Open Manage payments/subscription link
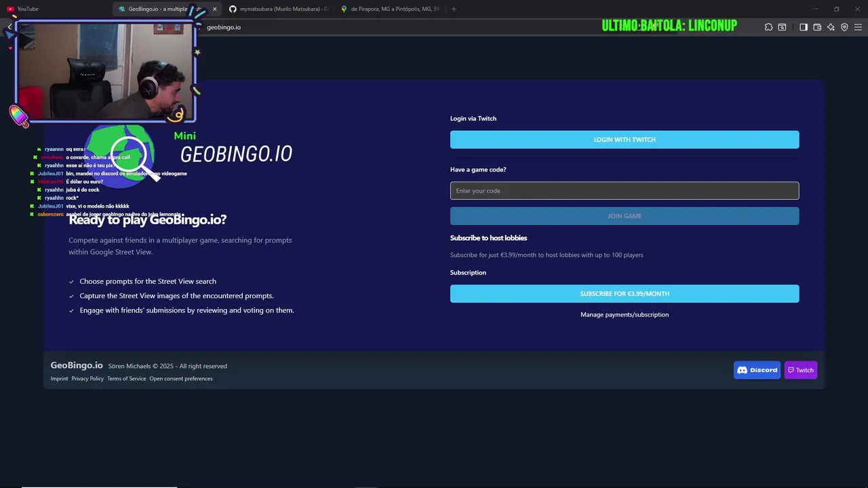The height and width of the screenshot is (488, 868). pyautogui.click(x=625, y=314)
